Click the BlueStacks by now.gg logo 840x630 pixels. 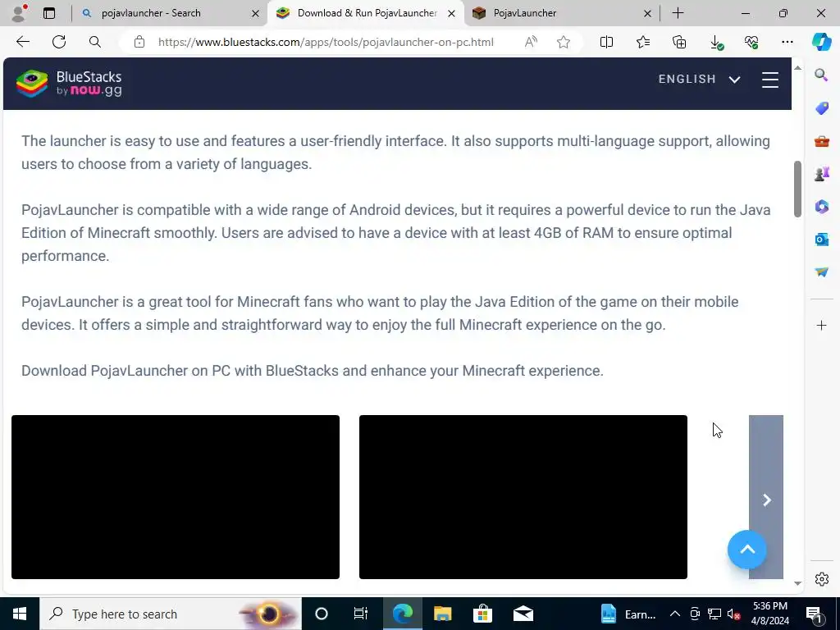click(69, 84)
